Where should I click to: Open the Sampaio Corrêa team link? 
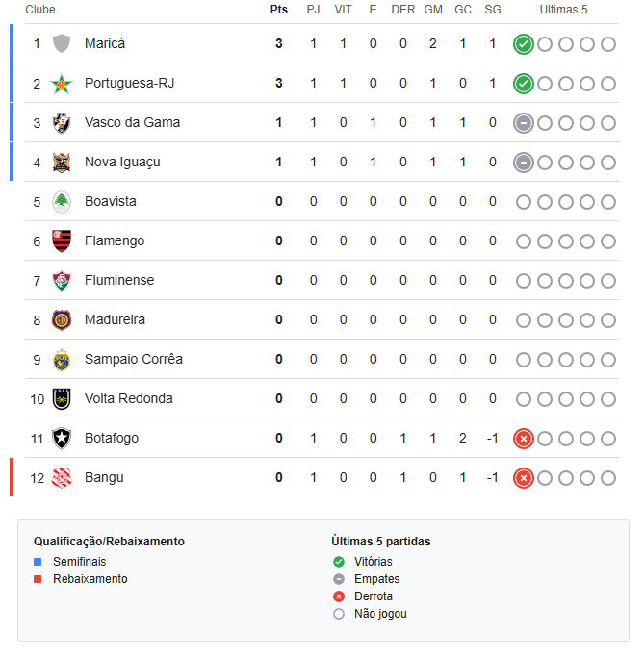pos(134,359)
